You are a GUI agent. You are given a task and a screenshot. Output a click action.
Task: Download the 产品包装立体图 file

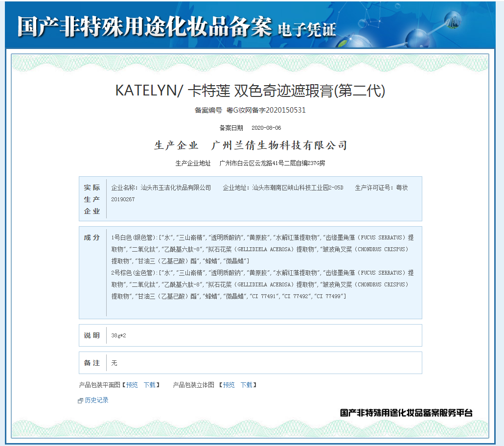[x=247, y=385]
